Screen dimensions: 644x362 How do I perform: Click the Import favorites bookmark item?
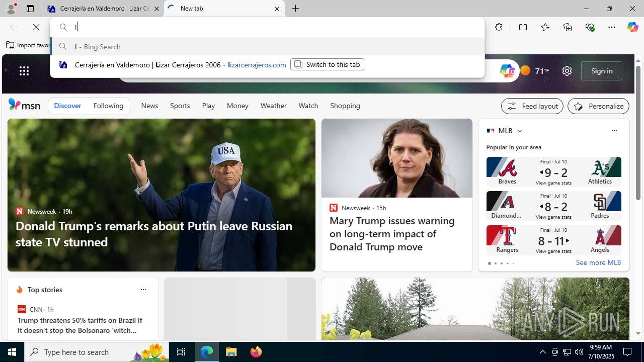point(29,45)
